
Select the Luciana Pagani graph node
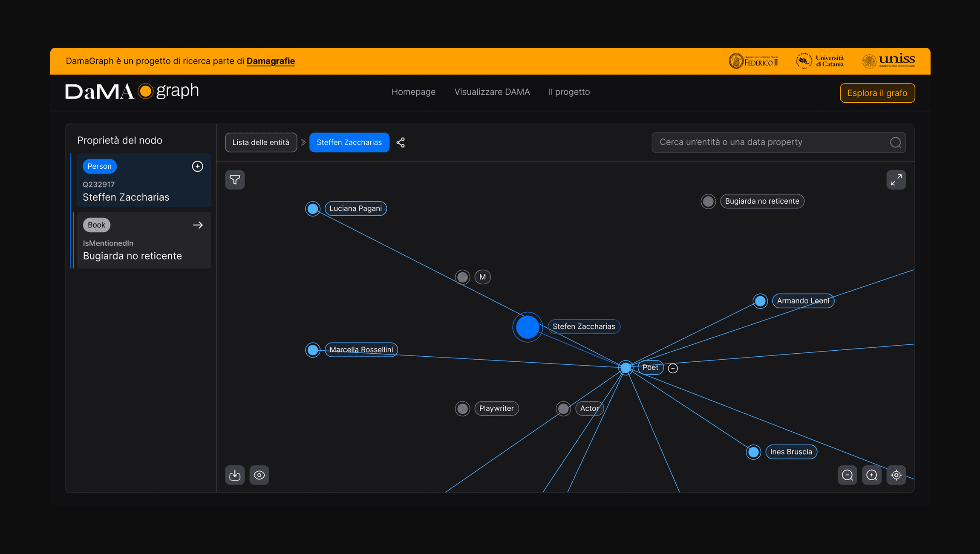[313, 209]
